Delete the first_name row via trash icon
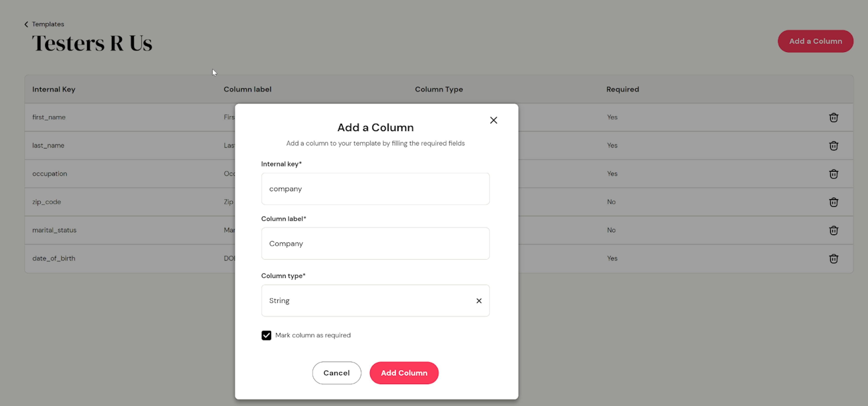This screenshot has height=406, width=868. [833, 117]
